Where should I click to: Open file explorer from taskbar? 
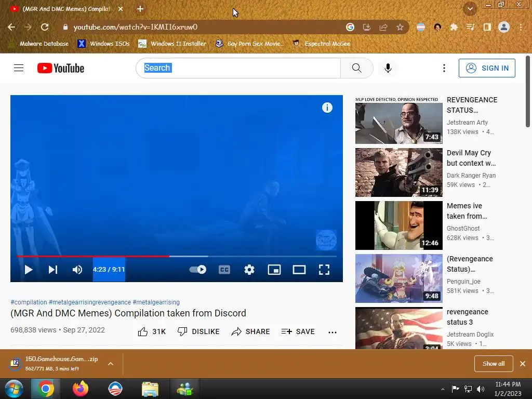(x=150, y=389)
